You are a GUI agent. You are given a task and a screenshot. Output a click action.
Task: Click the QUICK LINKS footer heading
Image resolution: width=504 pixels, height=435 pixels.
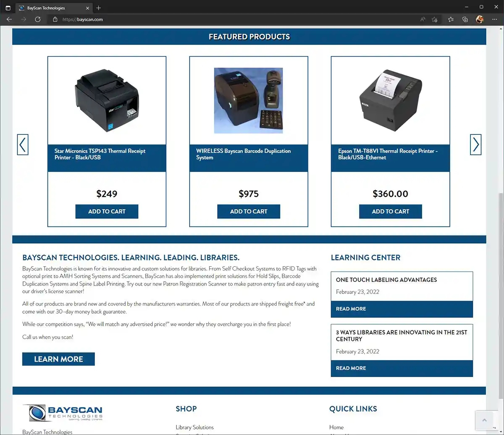[x=353, y=409]
